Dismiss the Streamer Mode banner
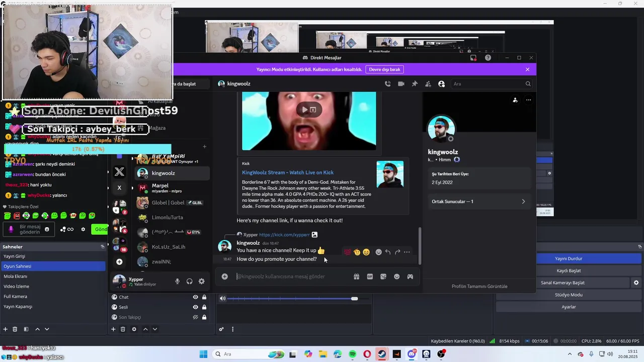This screenshot has width=644, height=362. [527, 69]
